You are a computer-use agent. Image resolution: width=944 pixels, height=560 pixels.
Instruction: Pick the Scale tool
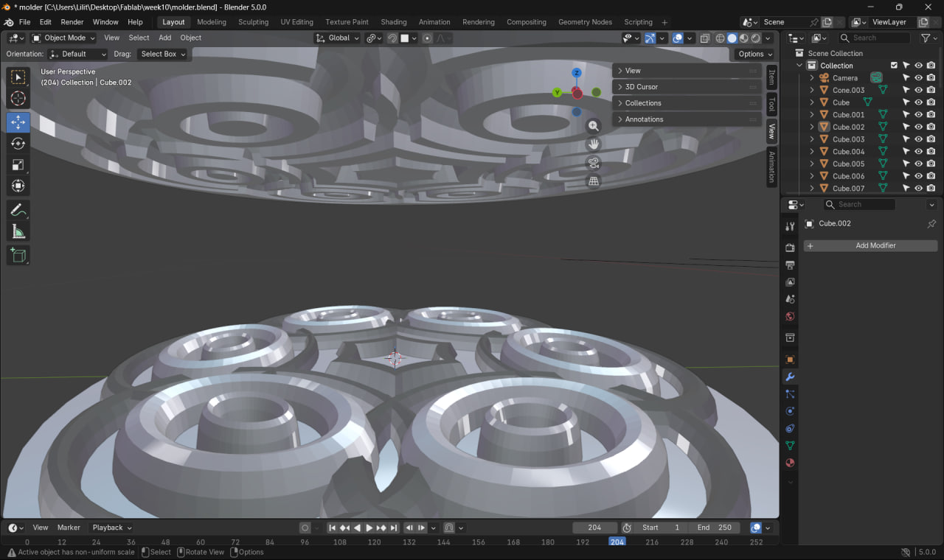(18, 165)
